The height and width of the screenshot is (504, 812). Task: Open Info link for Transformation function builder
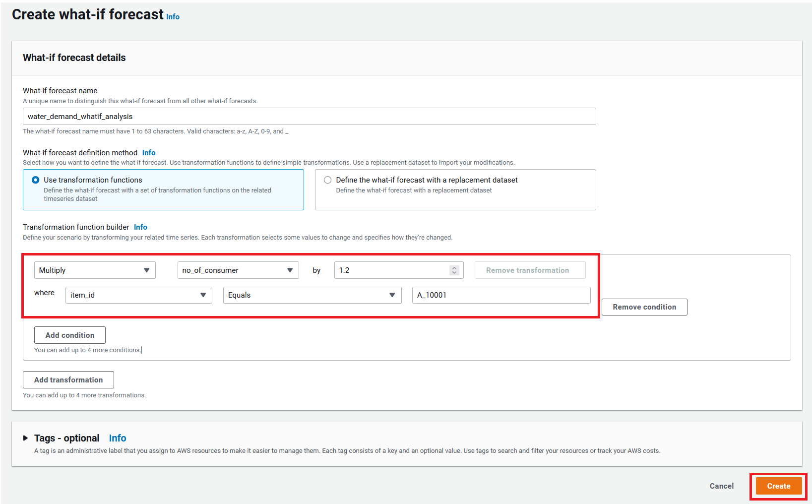pyautogui.click(x=140, y=227)
